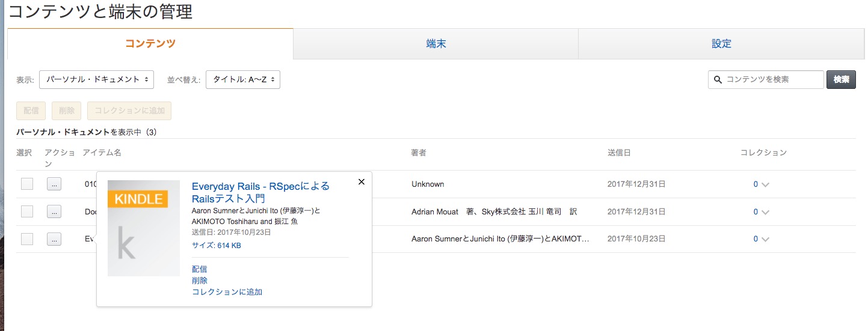Click 配信 in the popup
868x331 pixels.
(x=200, y=269)
